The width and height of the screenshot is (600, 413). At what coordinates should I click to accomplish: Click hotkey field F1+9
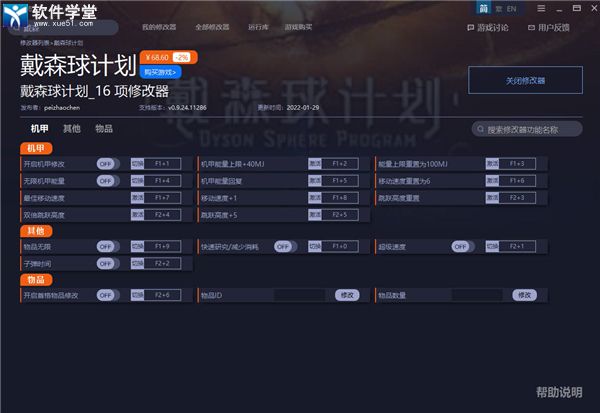(x=162, y=246)
